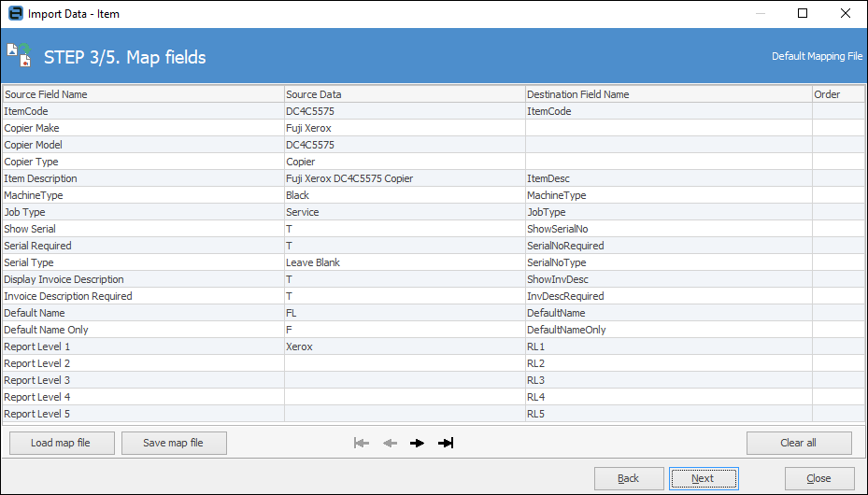The image size is (868, 495).
Task: Select the Job Type source field
Action: [143, 212]
